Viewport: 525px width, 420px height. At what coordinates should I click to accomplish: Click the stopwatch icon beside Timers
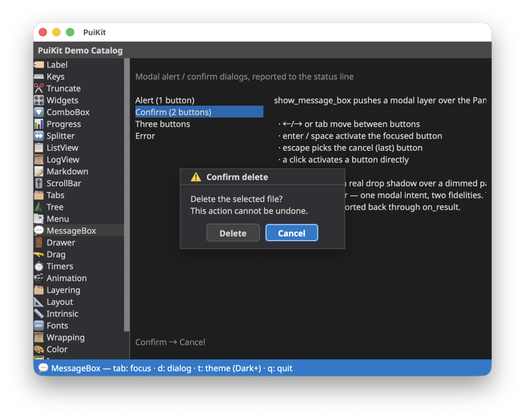[x=39, y=266]
